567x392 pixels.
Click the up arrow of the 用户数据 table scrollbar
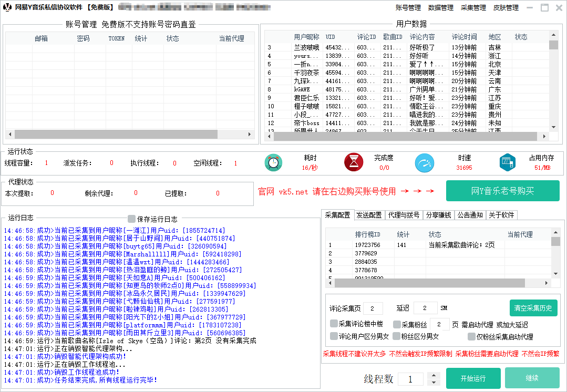pos(554,35)
